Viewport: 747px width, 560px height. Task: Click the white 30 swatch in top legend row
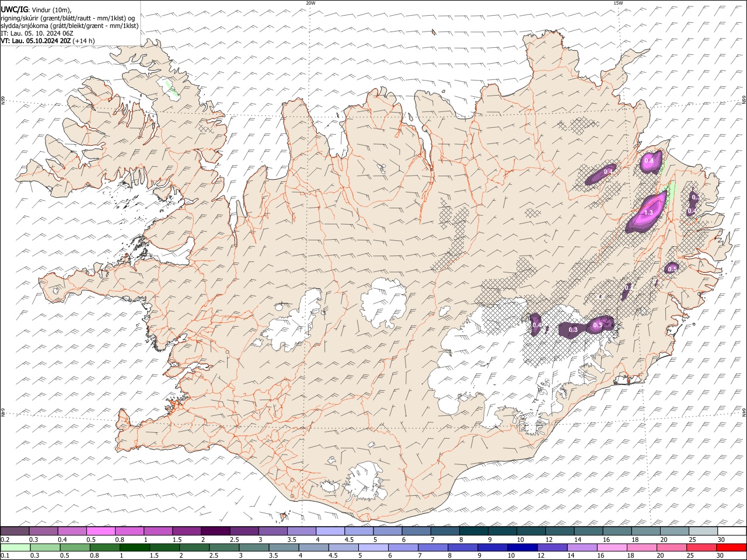[x=732, y=531]
